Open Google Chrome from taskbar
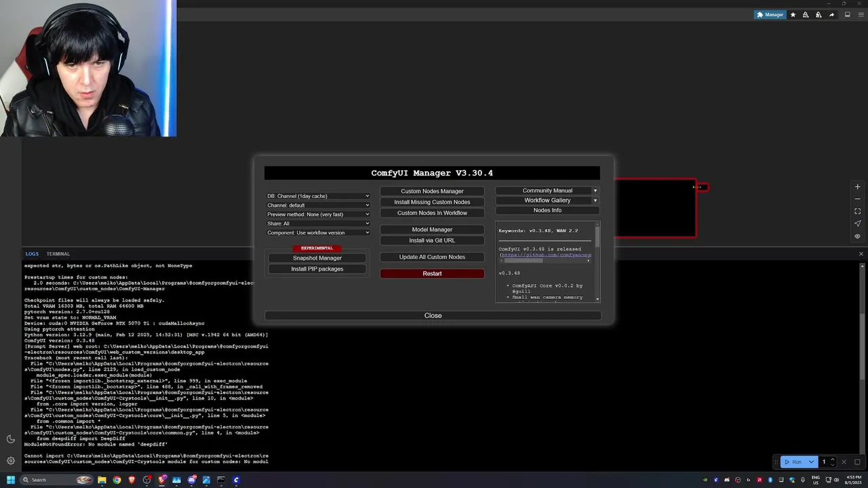 [117, 480]
